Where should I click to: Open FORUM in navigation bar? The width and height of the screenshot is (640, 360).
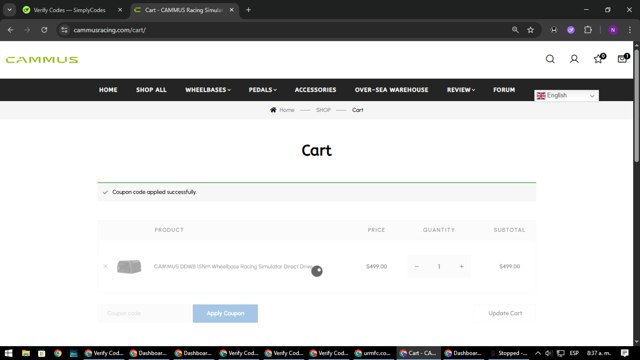click(504, 90)
